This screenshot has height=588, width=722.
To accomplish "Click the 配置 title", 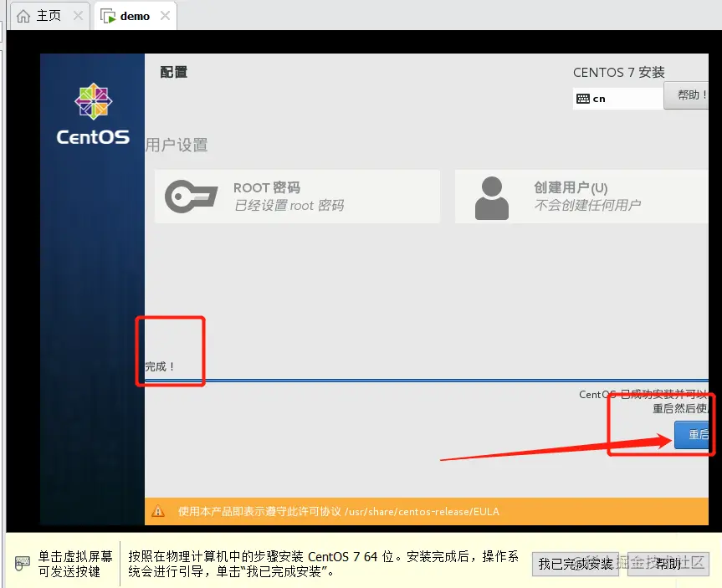I will 173,72.
